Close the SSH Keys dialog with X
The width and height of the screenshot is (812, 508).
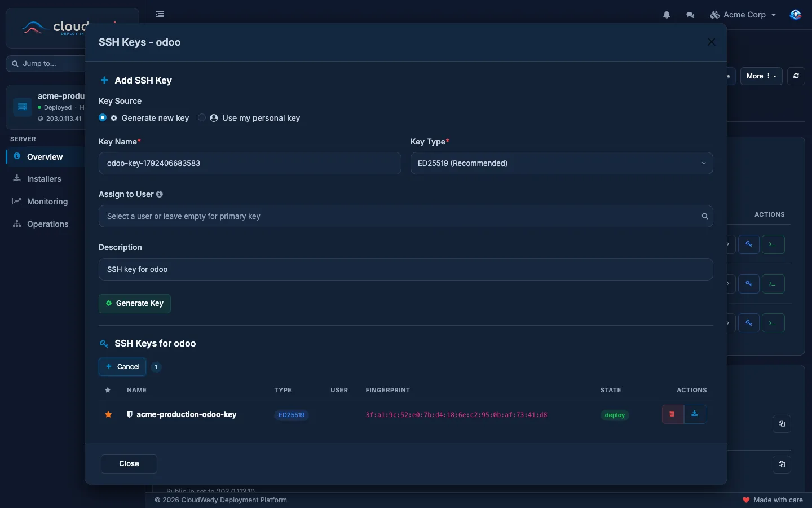coord(712,42)
